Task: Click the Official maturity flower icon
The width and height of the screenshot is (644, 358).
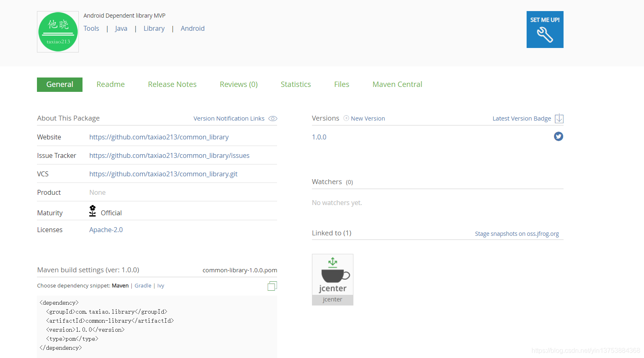Action: coord(92,211)
